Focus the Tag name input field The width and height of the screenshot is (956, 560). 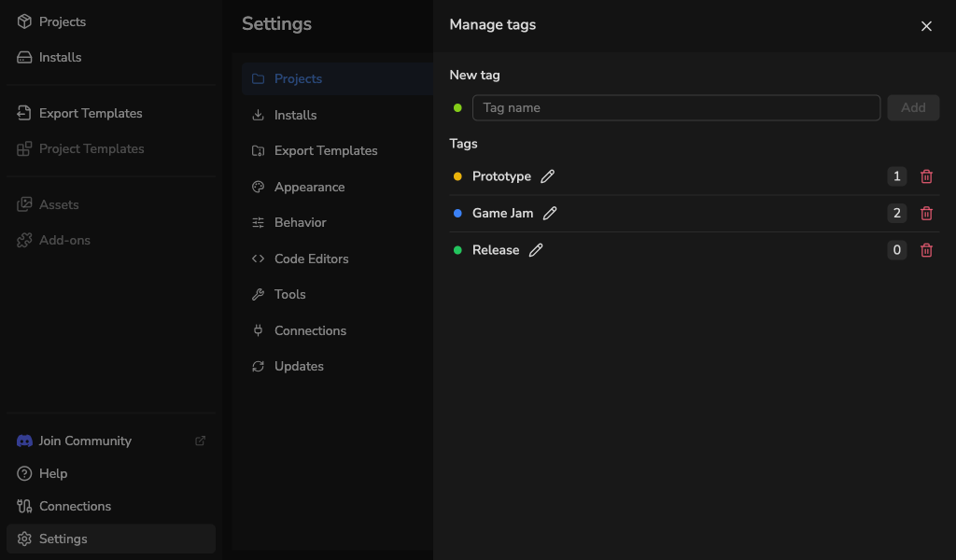pos(676,108)
